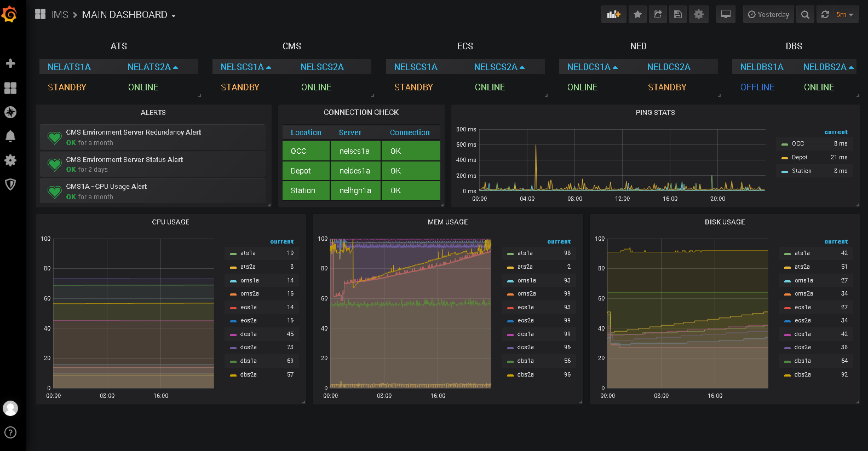868x451 pixels.
Task: Toggle Station series in Ping Stats legend
Action: [802, 171]
